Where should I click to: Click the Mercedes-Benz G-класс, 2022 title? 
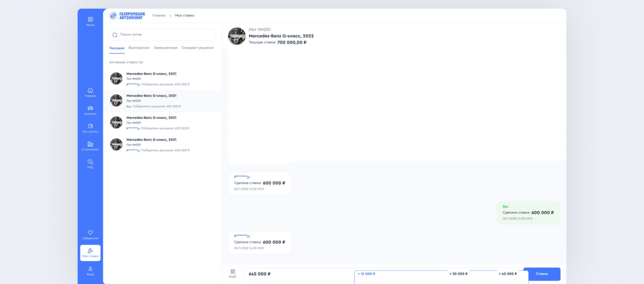pyautogui.click(x=281, y=36)
